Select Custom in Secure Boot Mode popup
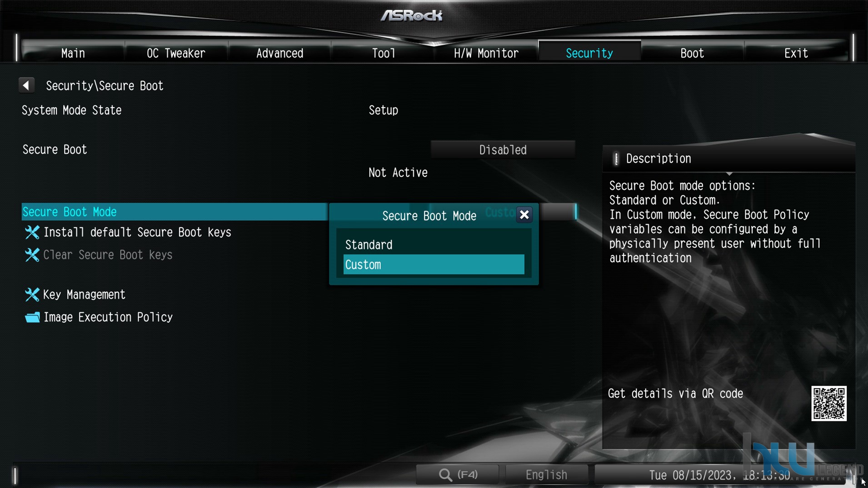868x488 pixels. click(434, 265)
